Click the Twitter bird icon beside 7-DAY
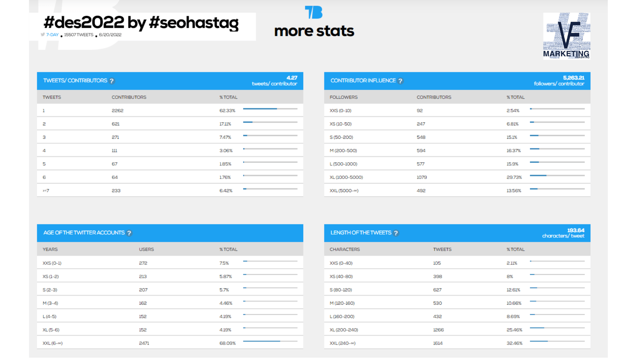 point(43,35)
